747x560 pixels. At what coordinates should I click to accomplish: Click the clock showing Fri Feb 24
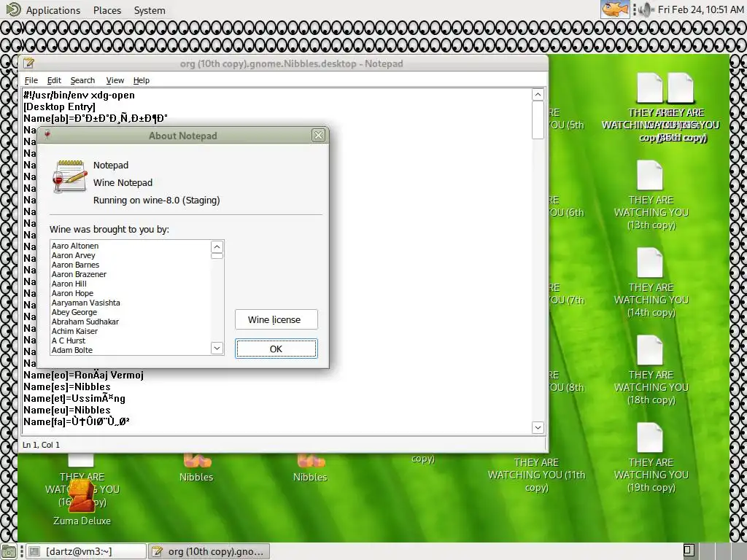tap(700, 9)
